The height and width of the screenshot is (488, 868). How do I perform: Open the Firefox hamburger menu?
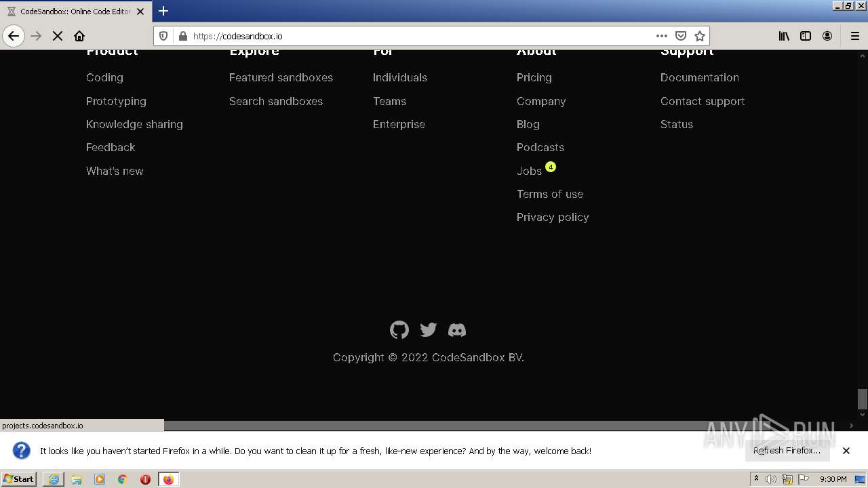855,36
